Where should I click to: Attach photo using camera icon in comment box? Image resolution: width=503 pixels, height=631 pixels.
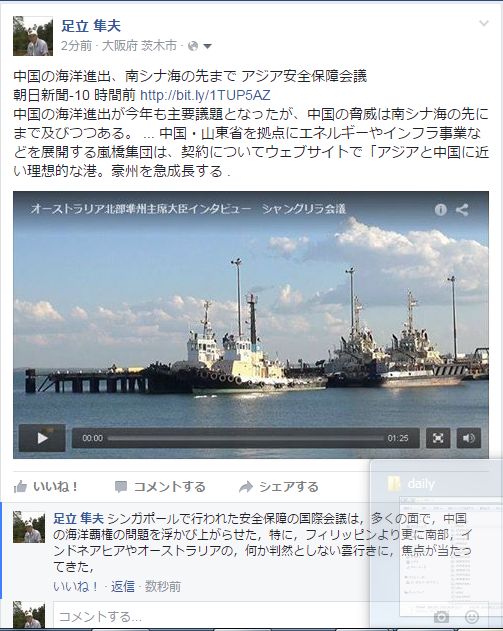(441, 616)
